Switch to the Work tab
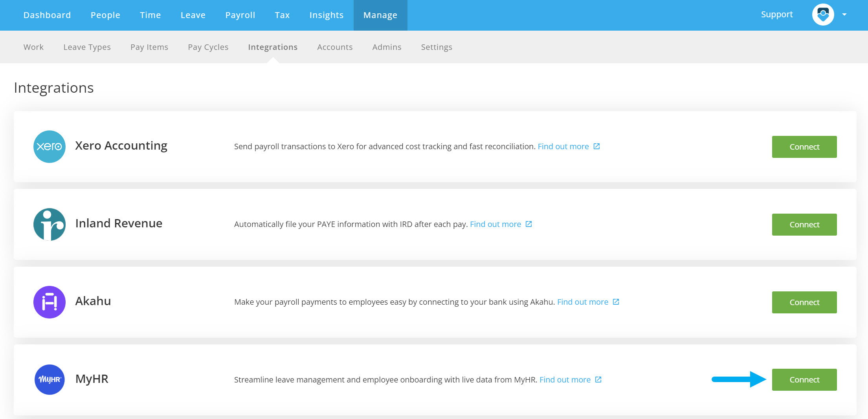 pyautogui.click(x=33, y=47)
